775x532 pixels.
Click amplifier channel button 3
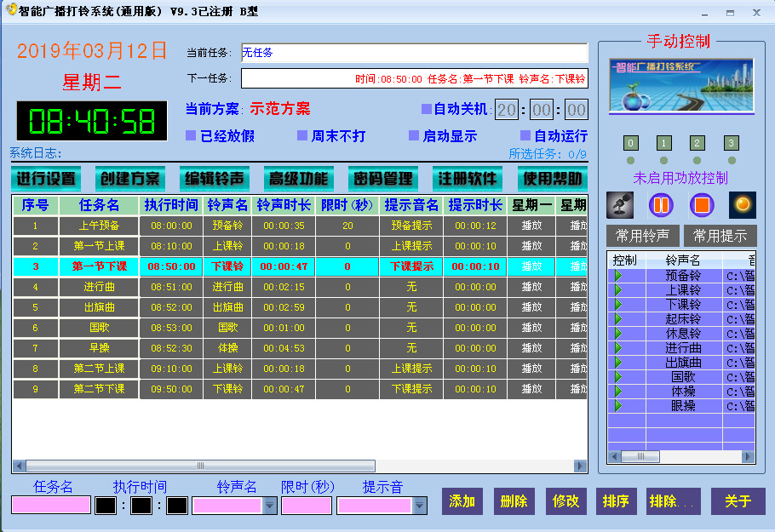click(x=731, y=143)
